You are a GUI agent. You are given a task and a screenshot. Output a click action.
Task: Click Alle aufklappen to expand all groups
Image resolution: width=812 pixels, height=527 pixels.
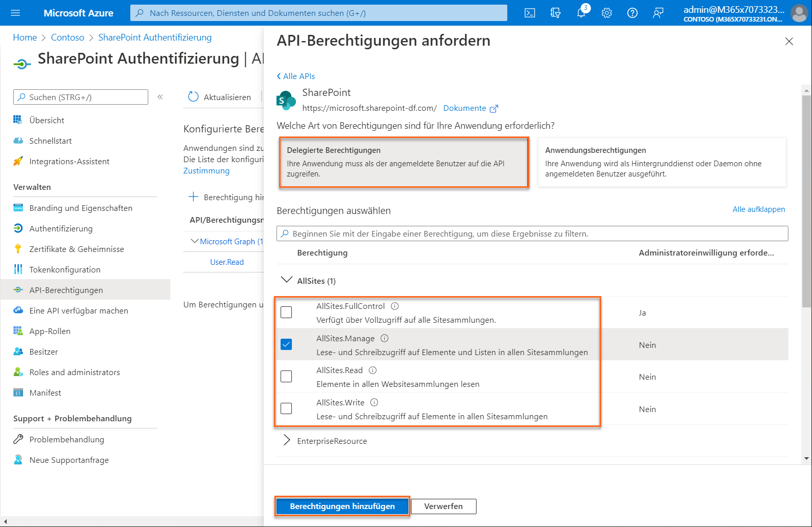(x=759, y=209)
